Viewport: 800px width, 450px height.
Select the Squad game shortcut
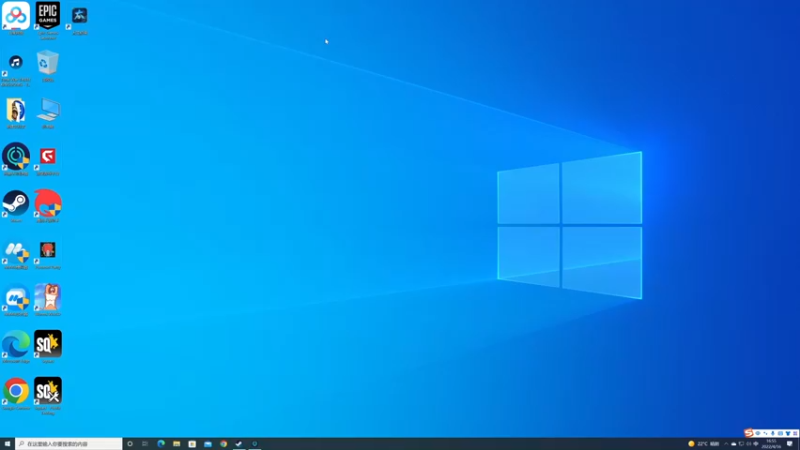pyautogui.click(x=48, y=347)
